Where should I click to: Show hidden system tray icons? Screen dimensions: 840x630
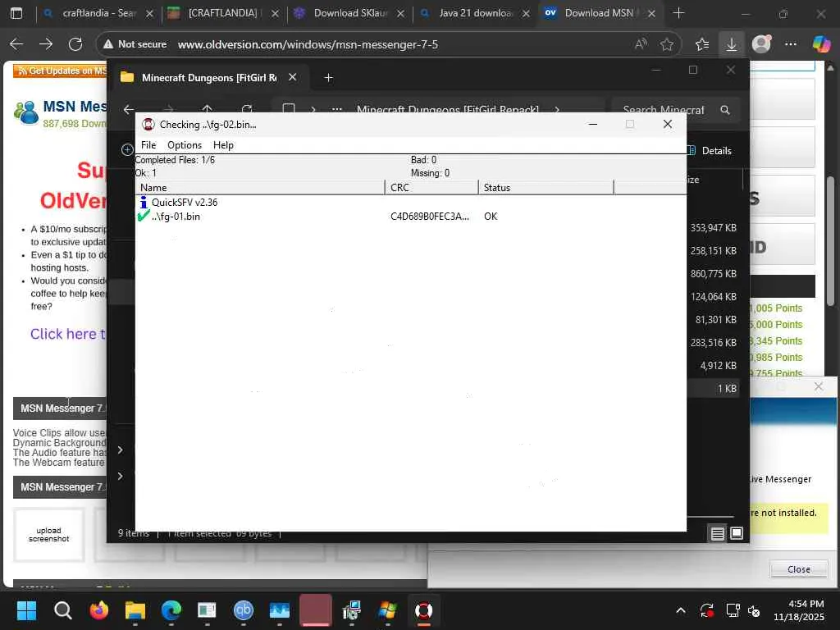click(681, 610)
